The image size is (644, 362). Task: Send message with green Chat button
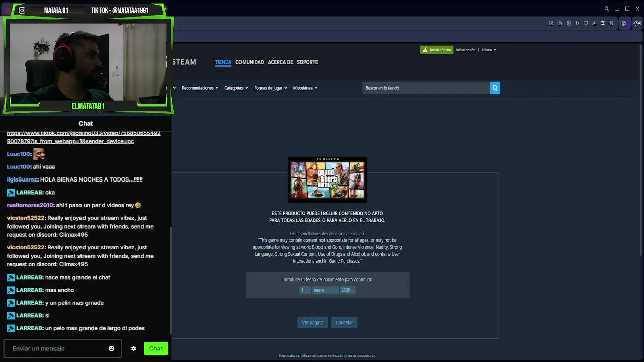click(156, 348)
